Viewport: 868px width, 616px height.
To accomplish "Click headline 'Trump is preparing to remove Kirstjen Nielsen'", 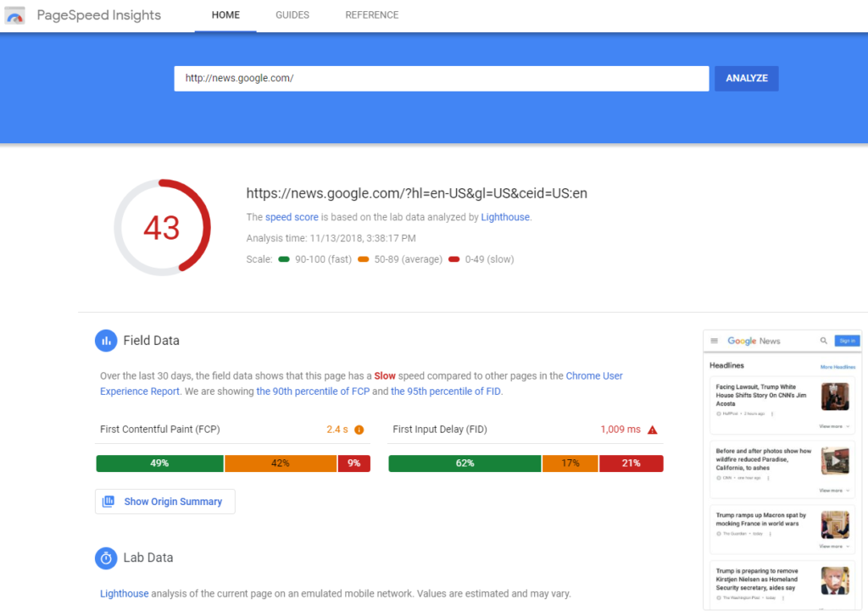I will tap(757, 580).
